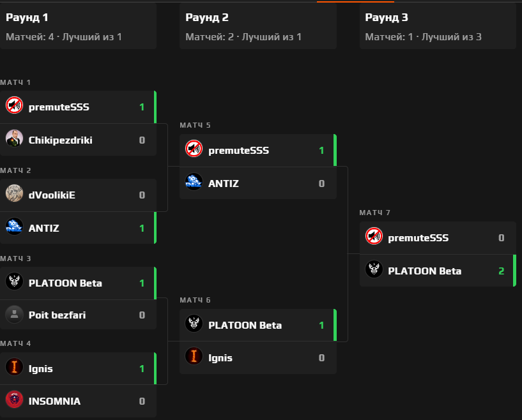The height and width of the screenshot is (420, 522).
Task: Click INSOMNIA team logo
Action: [15, 401]
